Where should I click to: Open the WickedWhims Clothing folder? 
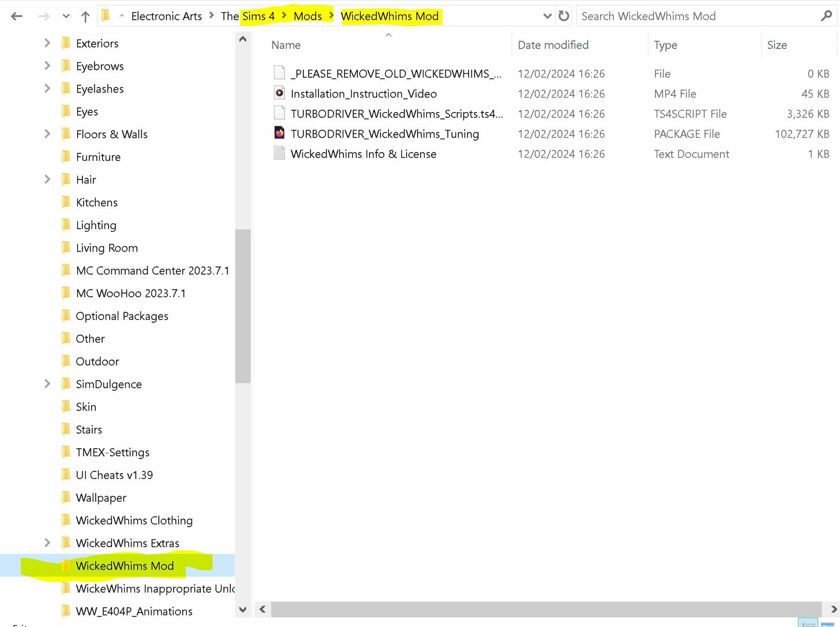[x=134, y=520]
